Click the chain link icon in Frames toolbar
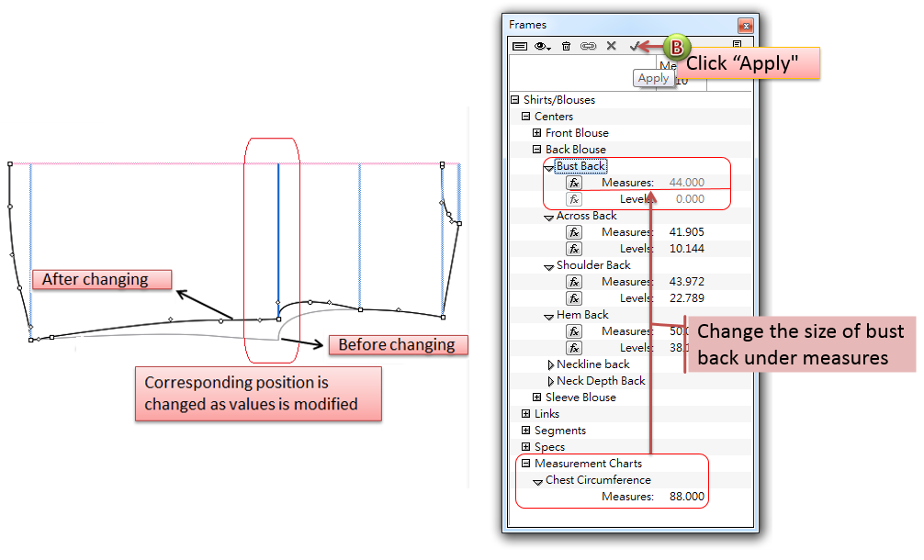 tap(588, 46)
